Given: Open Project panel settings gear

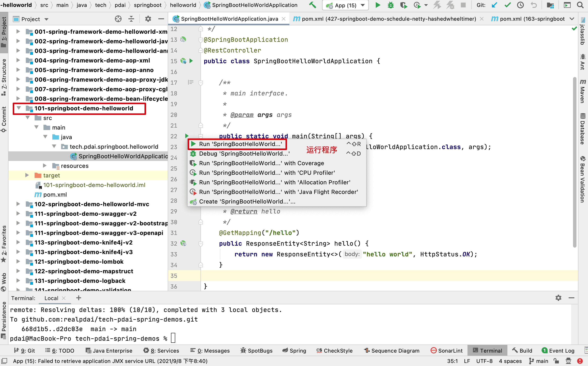Looking at the screenshot, I should point(148,19).
